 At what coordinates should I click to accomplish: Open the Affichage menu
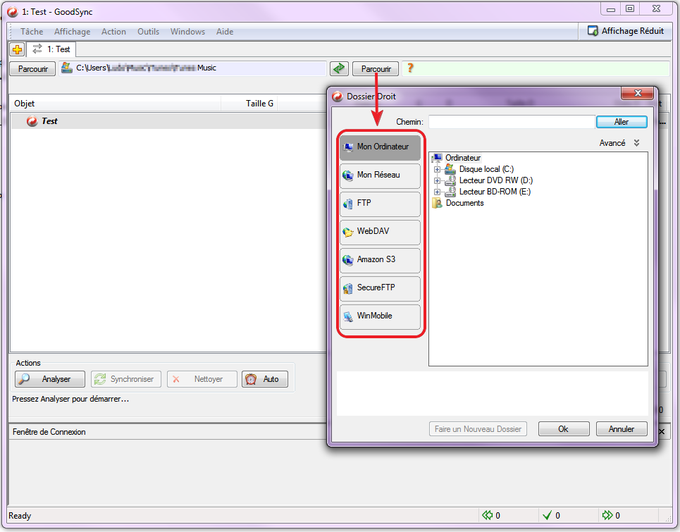[x=72, y=32]
